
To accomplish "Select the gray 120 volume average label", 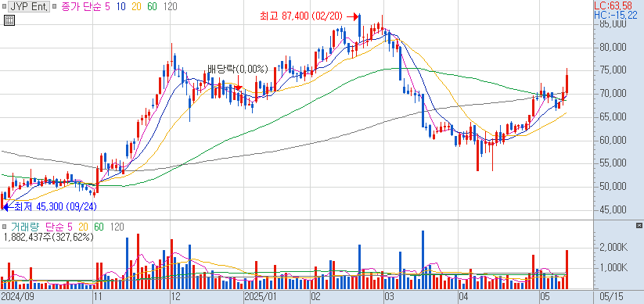I will (117, 227).
